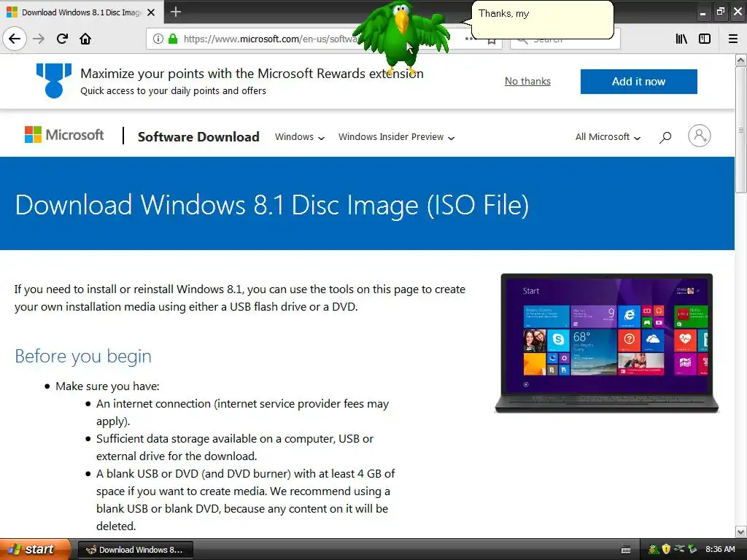Toggle the Firefox sidebar icon
747x560 pixels.
pyautogui.click(x=705, y=39)
